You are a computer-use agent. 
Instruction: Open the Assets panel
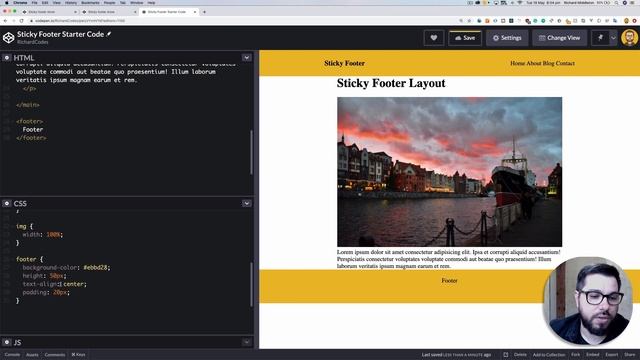click(x=32, y=355)
